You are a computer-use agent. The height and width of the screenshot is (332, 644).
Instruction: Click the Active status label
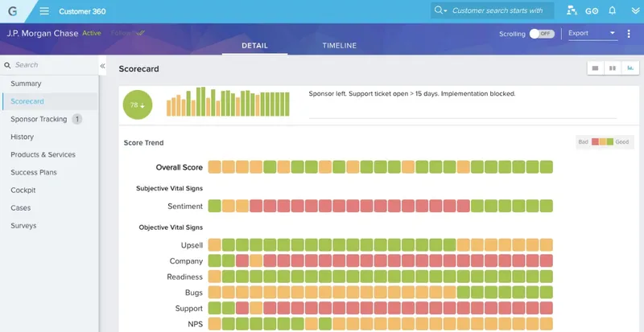(x=92, y=33)
